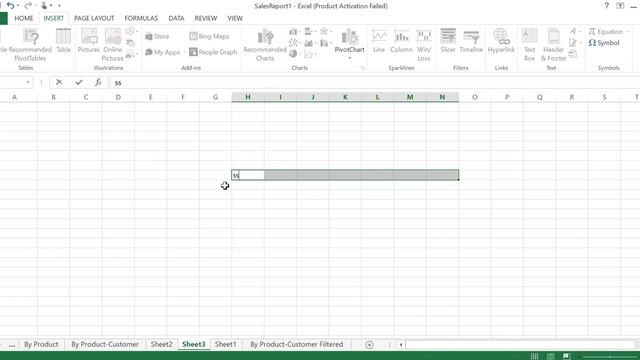This screenshot has width=640, height=360.
Task: Insert a Table from the ribbon
Action: [x=63, y=41]
